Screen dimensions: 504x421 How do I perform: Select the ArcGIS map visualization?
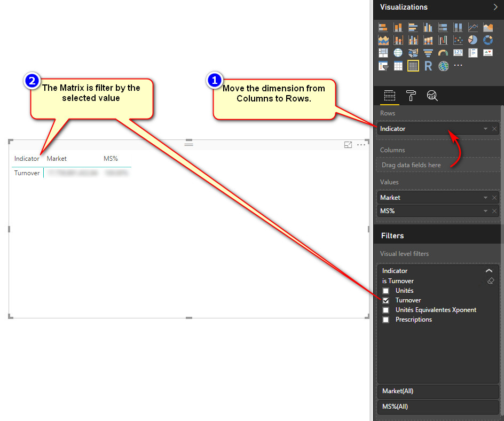coord(443,66)
